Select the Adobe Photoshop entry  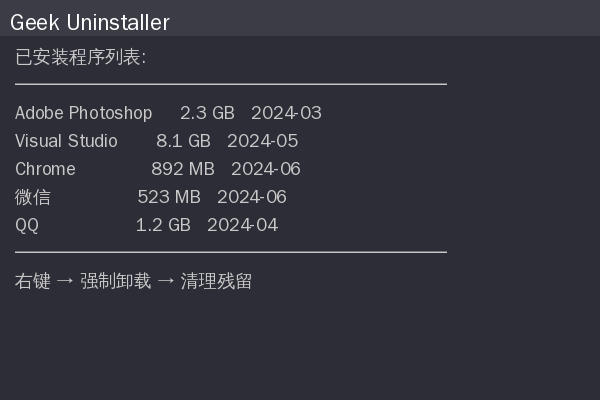[168, 113]
